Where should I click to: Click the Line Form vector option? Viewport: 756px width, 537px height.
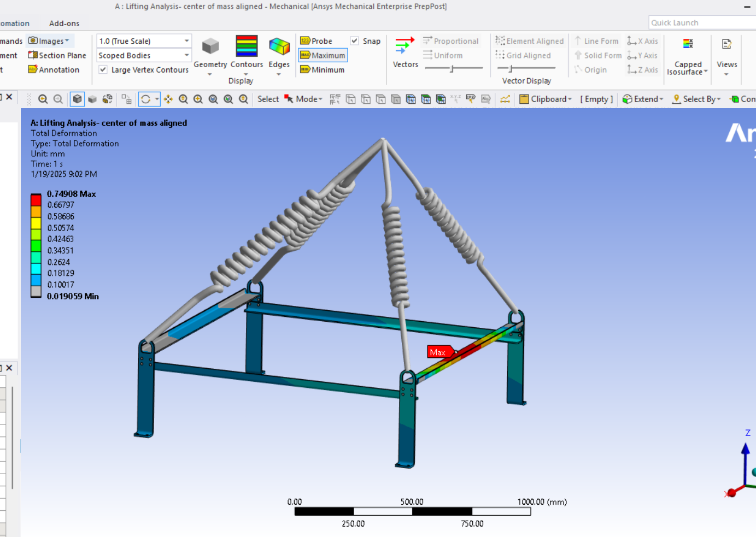pos(596,41)
